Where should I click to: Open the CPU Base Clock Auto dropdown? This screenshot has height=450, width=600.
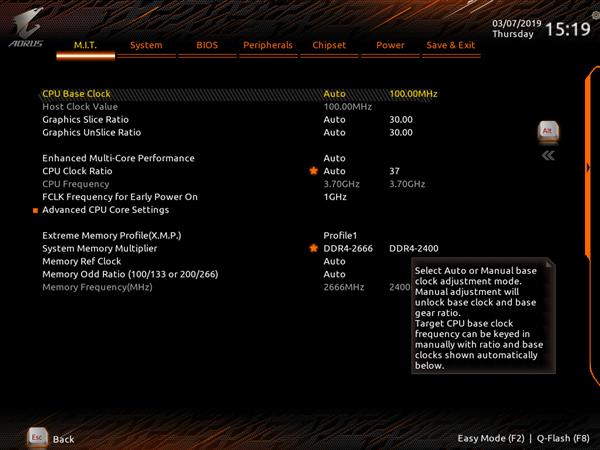coord(334,94)
